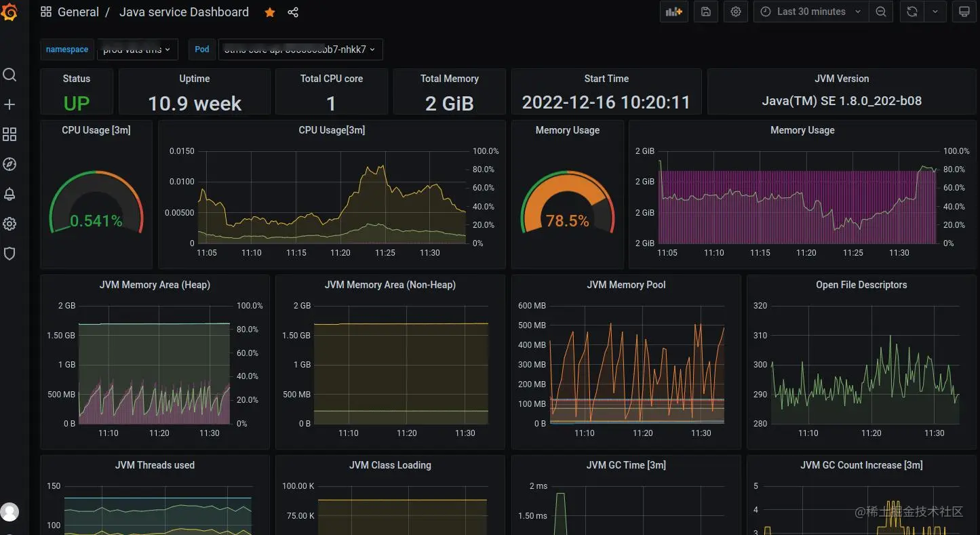Viewport: 980px width, 535px height.
Task: Refresh the dashboard
Action: click(x=912, y=12)
